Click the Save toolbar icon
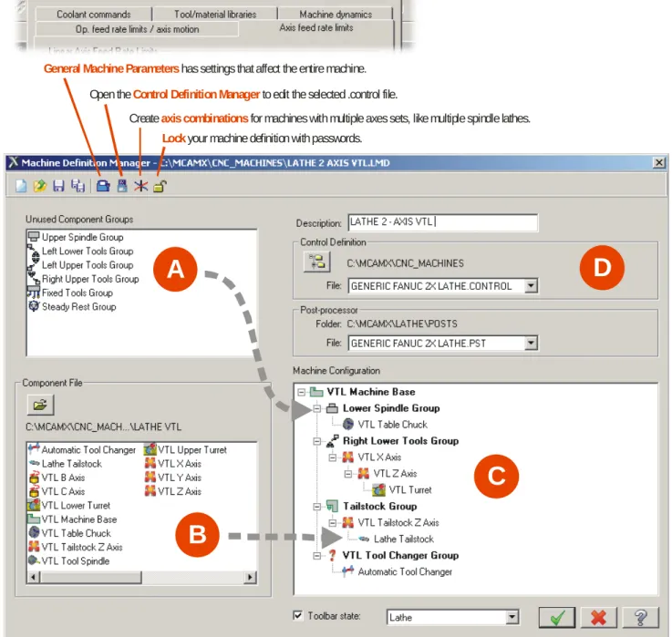Image resolution: width=672 pixels, height=637 pixels. click(x=58, y=186)
